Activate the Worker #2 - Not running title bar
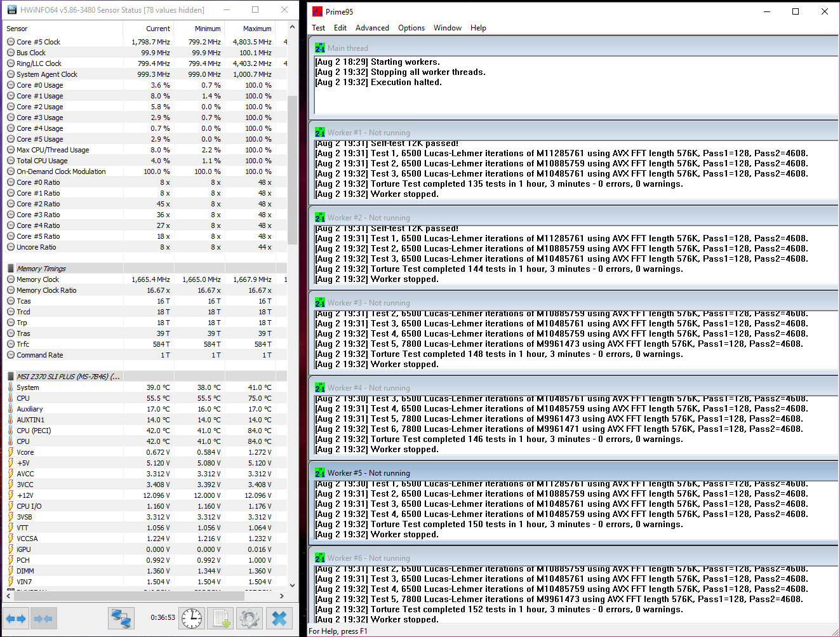Image resolution: width=840 pixels, height=637 pixels. (574, 217)
